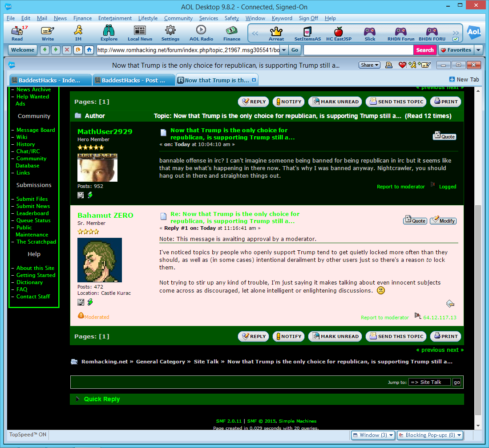The height and width of the screenshot is (448, 489).
Task: Click in the AOL search input field
Action: tap(358, 50)
